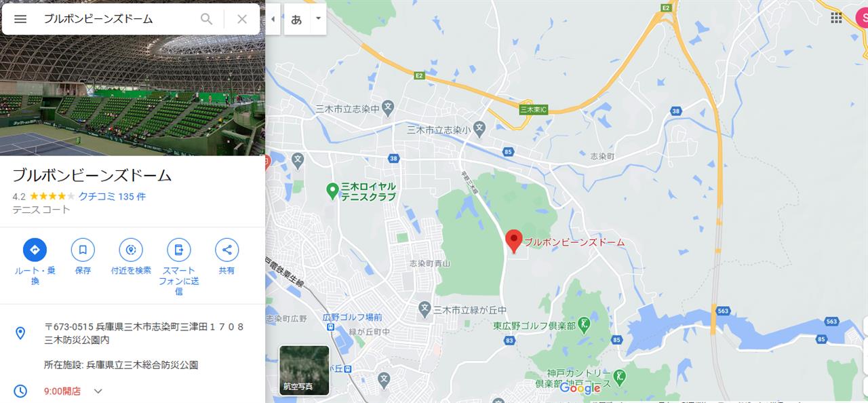Open the Google apps grid icon
The width and height of the screenshot is (868, 403).
[x=836, y=18]
